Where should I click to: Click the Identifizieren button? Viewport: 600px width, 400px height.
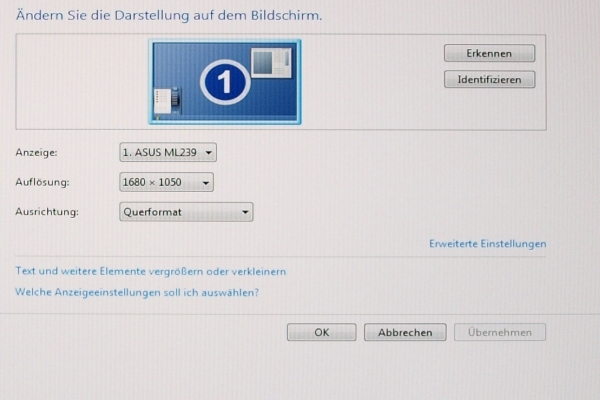pos(489,80)
